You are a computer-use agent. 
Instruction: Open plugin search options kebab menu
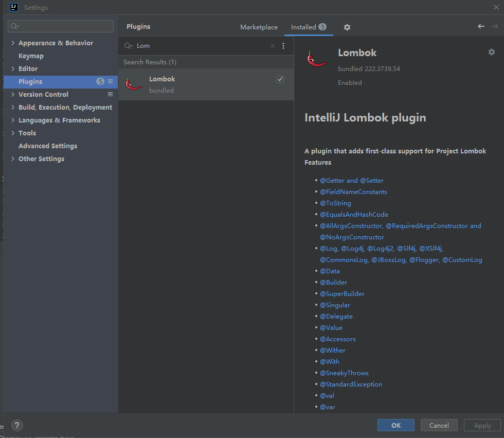point(283,46)
